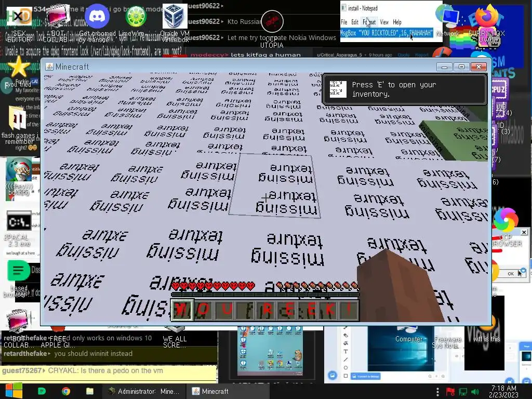Click the 'Computer' desktop icon label
The image size is (532, 399).
click(x=408, y=339)
